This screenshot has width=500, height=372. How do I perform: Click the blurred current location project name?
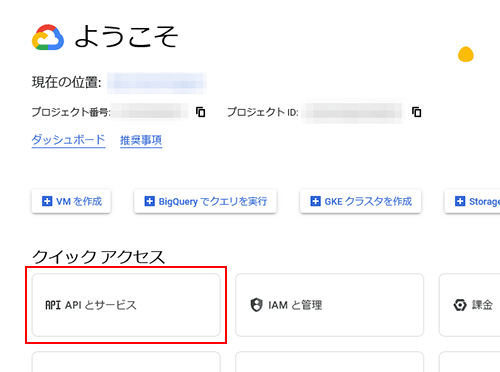156,83
